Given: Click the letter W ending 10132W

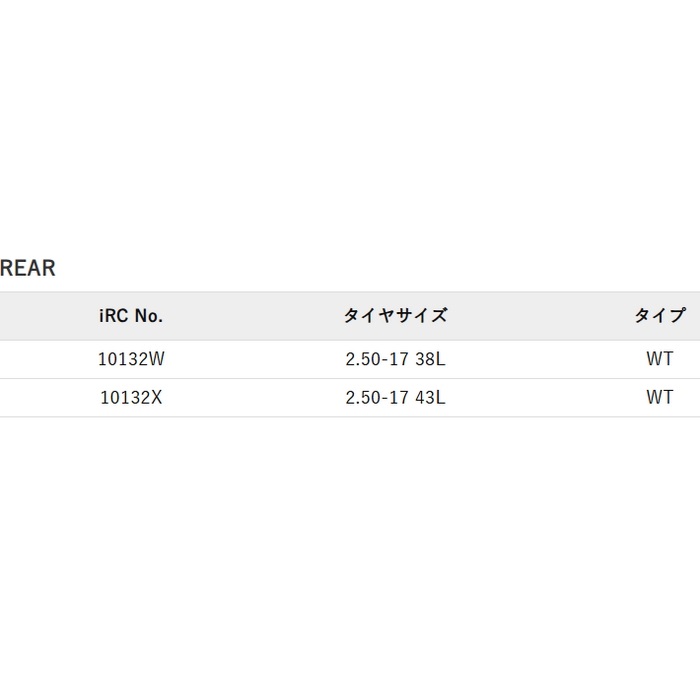Looking at the screenshot, I should click(x=156, y=359).
